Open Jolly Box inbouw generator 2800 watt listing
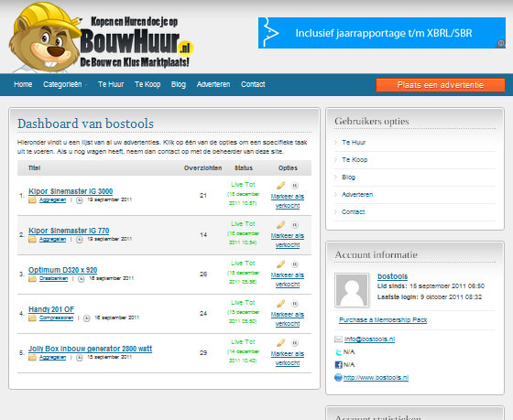This screenshot has width=513, height=420. pyautogui.click(x=91, y=349)
